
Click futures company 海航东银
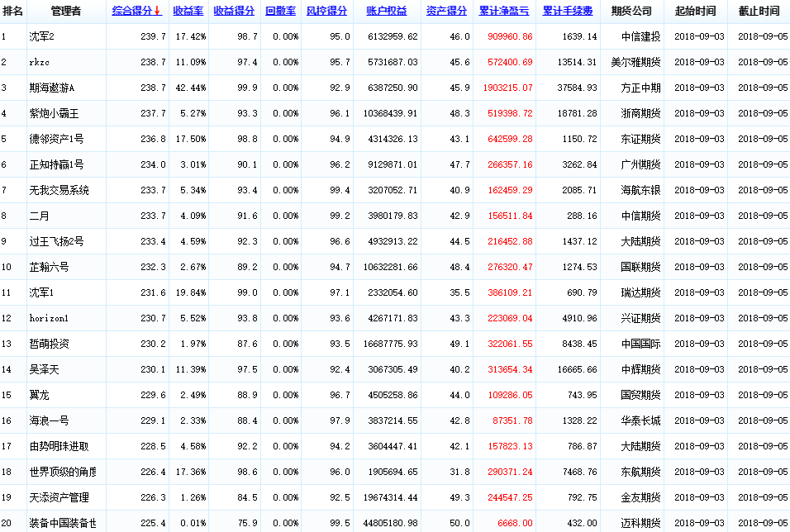click(x=641, y=191)
